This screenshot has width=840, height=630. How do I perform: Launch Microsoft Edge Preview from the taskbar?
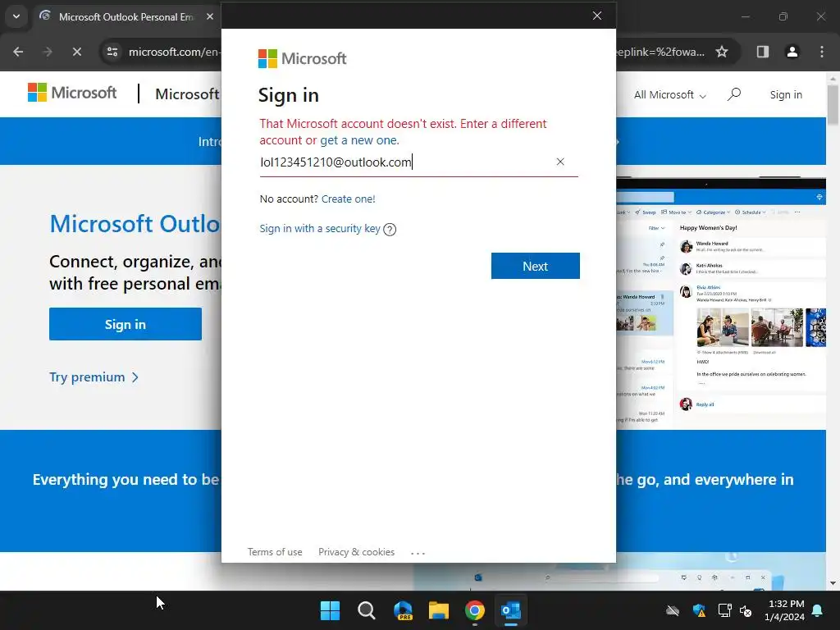(x=403, y=610)
